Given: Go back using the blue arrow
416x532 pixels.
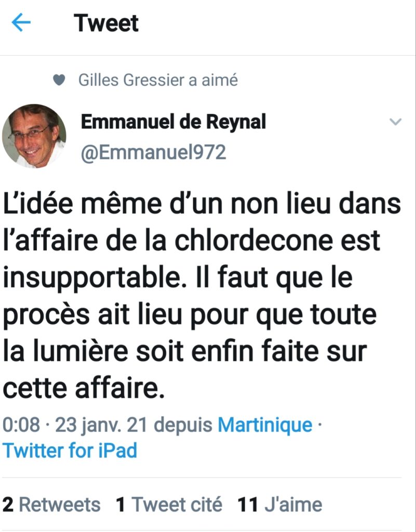Looking at the screenshot, I should pyautogui.click(x=21, y=22).
